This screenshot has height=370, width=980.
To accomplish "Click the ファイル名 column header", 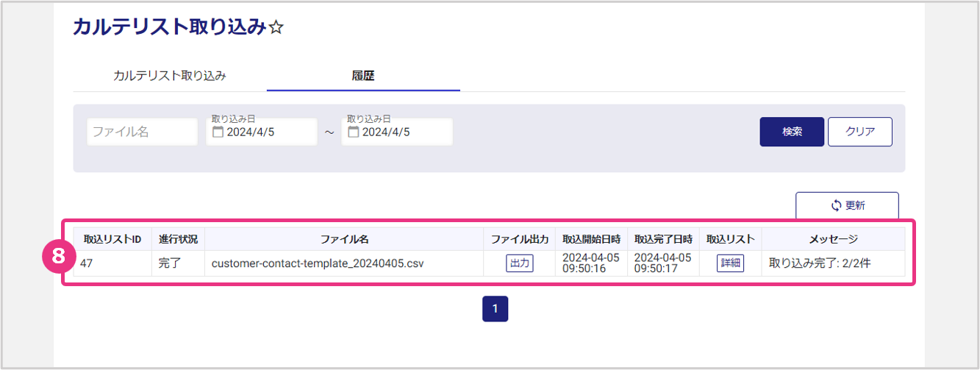I will coord(344,239).
